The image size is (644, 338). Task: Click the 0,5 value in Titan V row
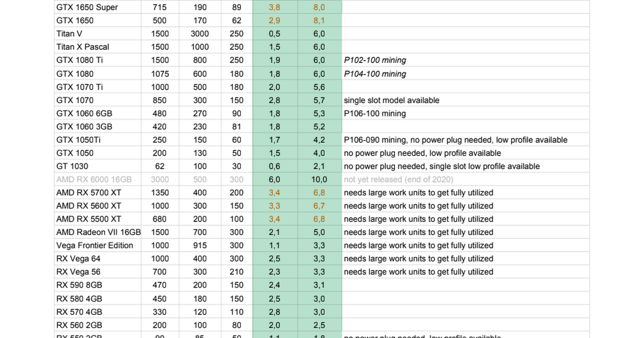click(274, 34)
